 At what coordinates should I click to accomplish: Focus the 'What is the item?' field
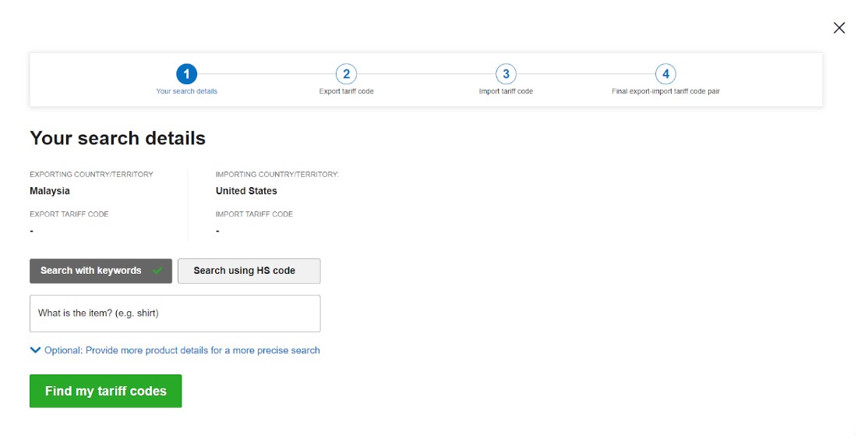175,314
